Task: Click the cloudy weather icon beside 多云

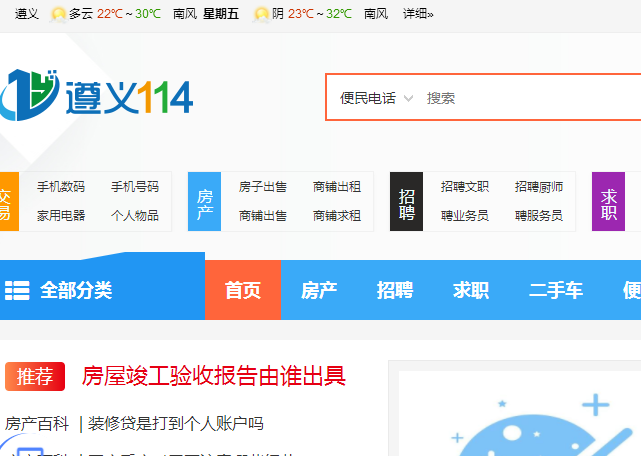Action: 58,14
